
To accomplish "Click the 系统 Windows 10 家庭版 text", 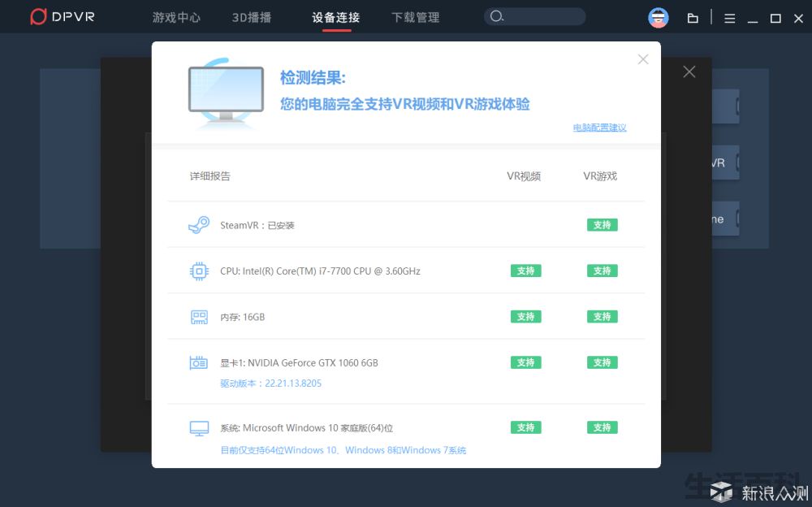I will 307,428.
